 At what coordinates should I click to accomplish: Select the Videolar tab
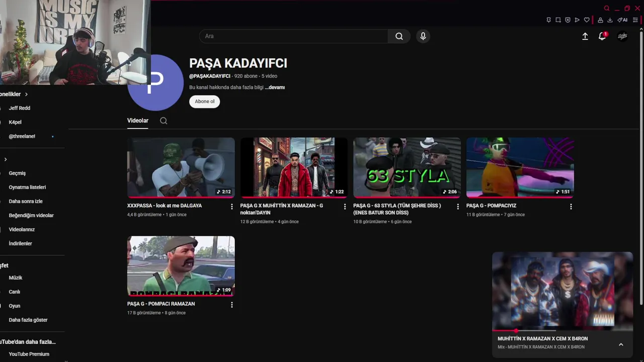point(138,121)
